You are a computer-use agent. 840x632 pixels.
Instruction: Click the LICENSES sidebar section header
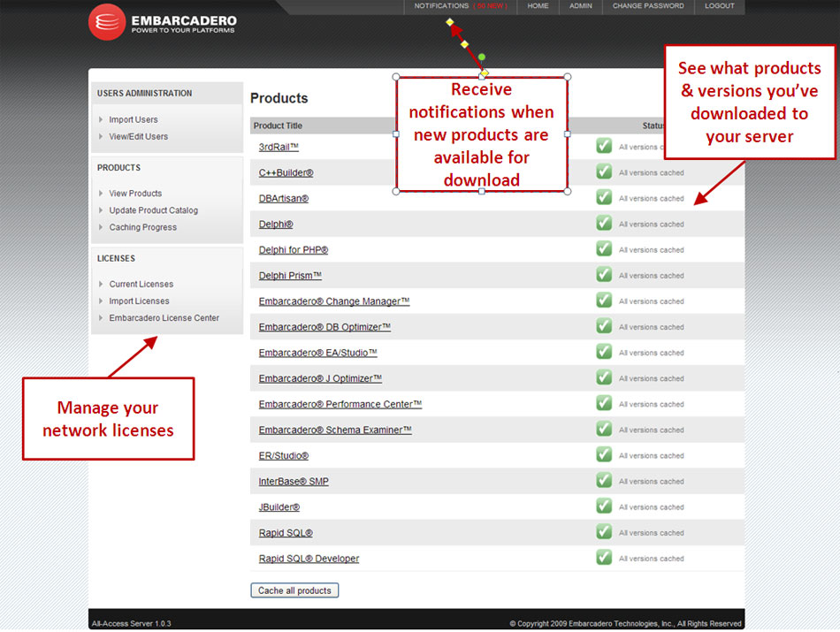(x=116, y=258)
